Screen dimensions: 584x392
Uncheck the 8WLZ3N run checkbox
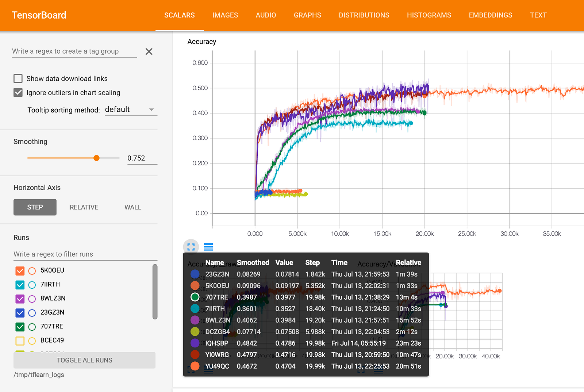click(20, 299)
